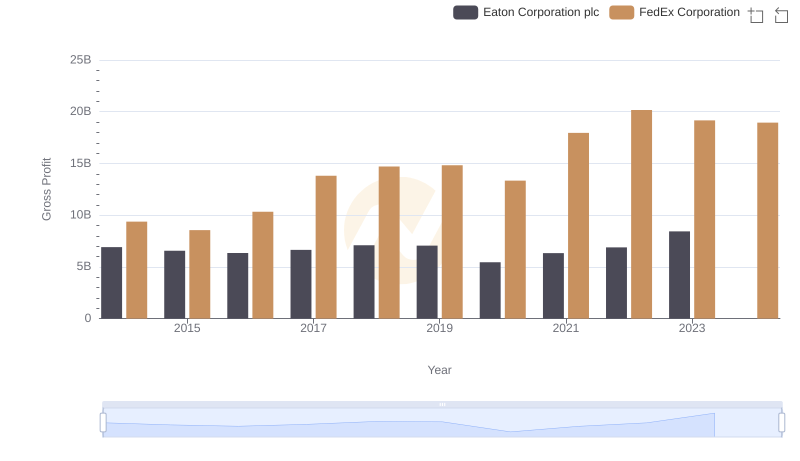The image size is (800, 461).
Task: Select the Eaton bar for 2016
Action: click(237, 286)
